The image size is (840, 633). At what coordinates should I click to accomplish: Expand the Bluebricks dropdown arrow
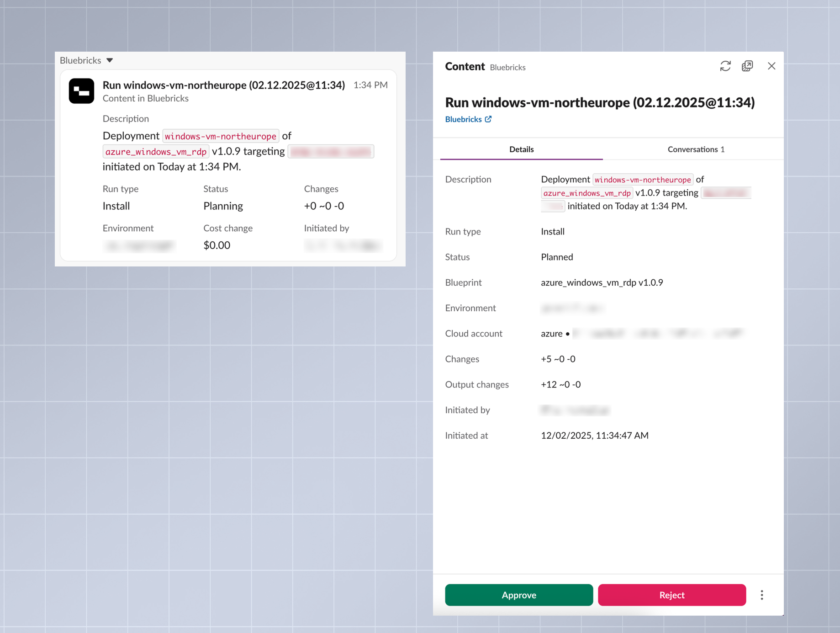coord(110,60)
